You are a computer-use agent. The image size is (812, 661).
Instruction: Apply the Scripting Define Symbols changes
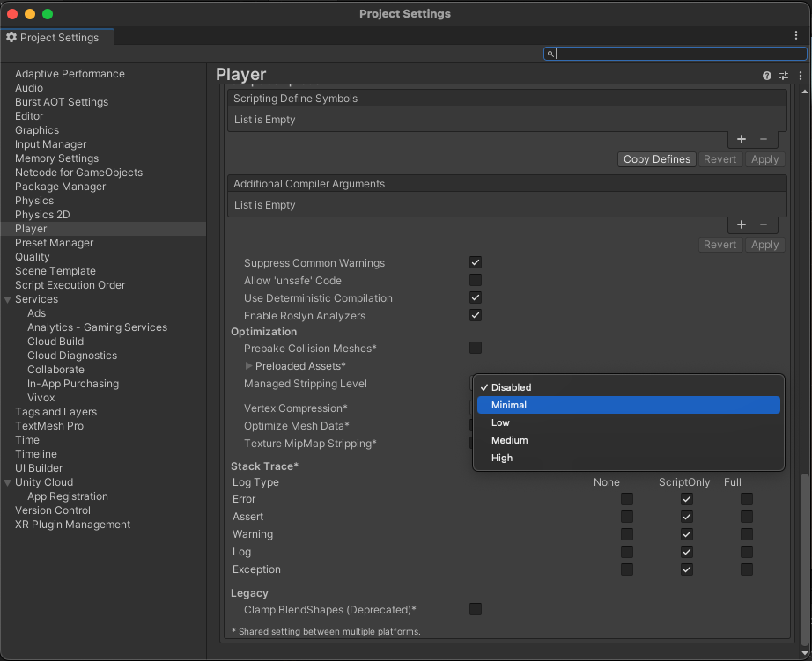point(764,159)
